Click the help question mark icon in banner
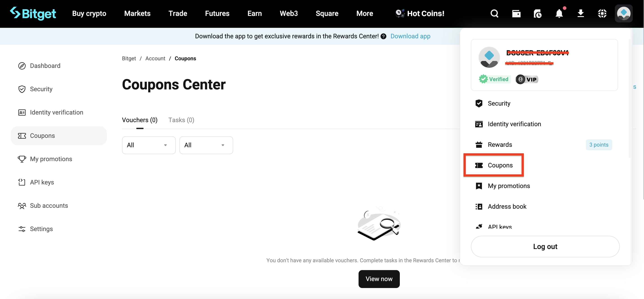 [x=383, y=37]
